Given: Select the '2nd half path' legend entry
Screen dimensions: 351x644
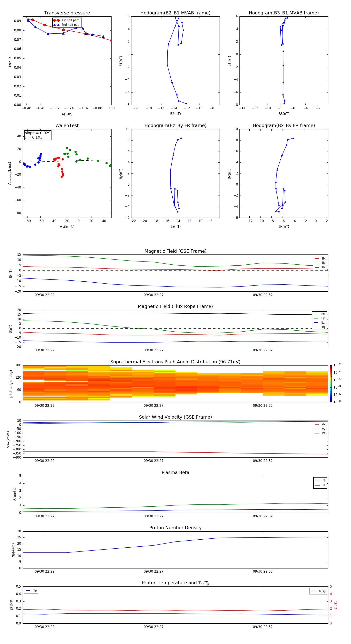Looking at the screenshot, I should (x=67, y=25).
